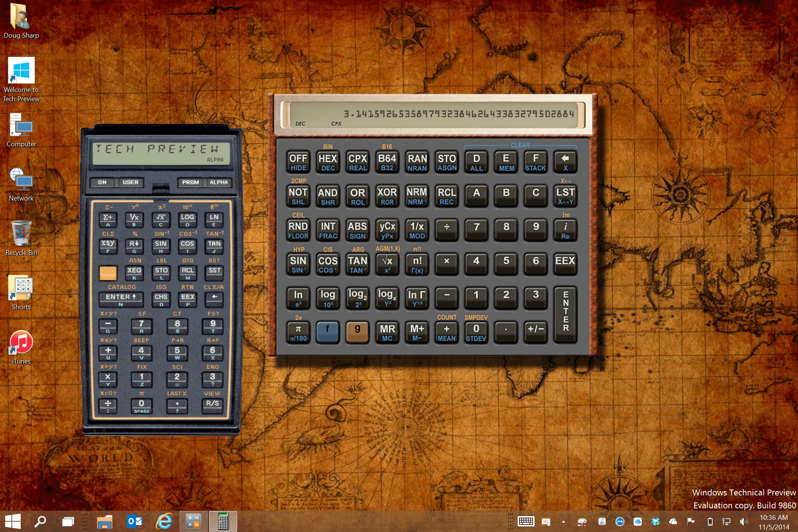Open Welcome to Tech Preview shortcut

pos(21,79)
